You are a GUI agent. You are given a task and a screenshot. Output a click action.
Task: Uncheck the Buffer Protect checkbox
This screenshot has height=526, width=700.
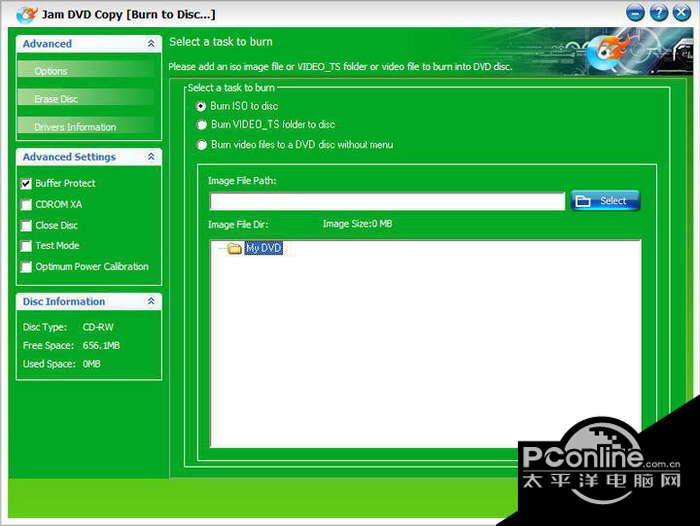(26, 184)
